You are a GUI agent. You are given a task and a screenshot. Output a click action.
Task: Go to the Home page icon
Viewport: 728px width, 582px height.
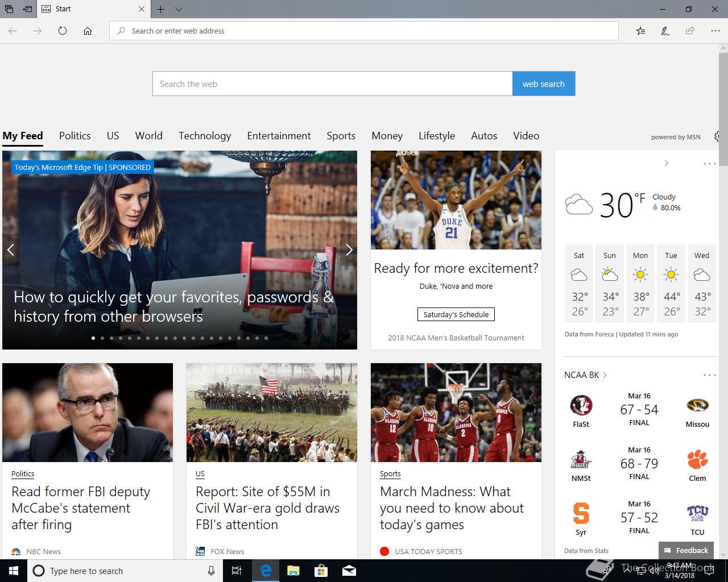tap(88, 31)
